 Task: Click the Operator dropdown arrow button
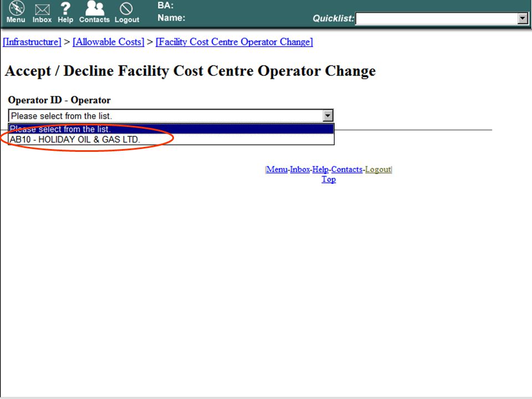click(328, 116)
